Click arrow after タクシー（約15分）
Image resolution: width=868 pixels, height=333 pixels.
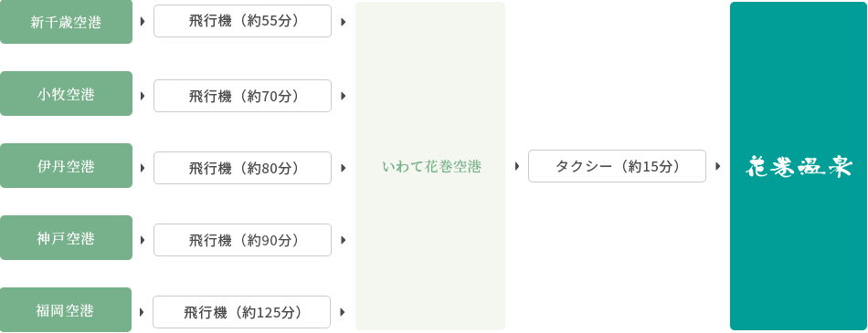718,166
